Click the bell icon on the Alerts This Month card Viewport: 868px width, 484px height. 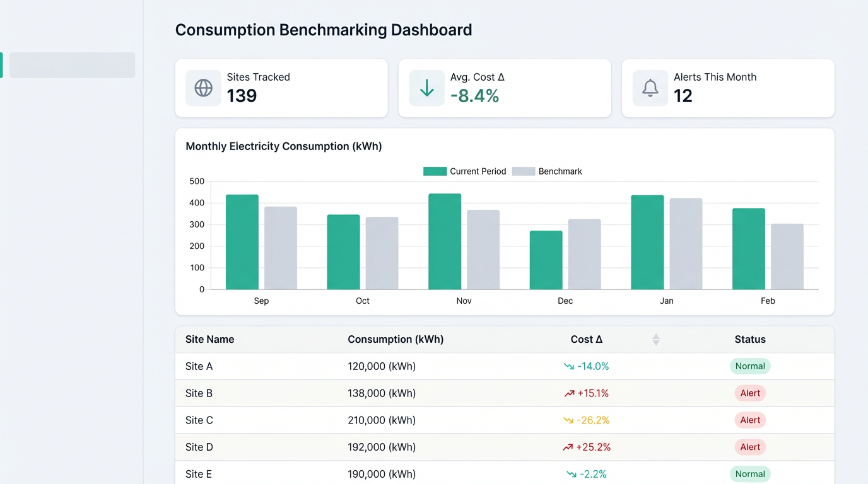[x=650, y=88]
